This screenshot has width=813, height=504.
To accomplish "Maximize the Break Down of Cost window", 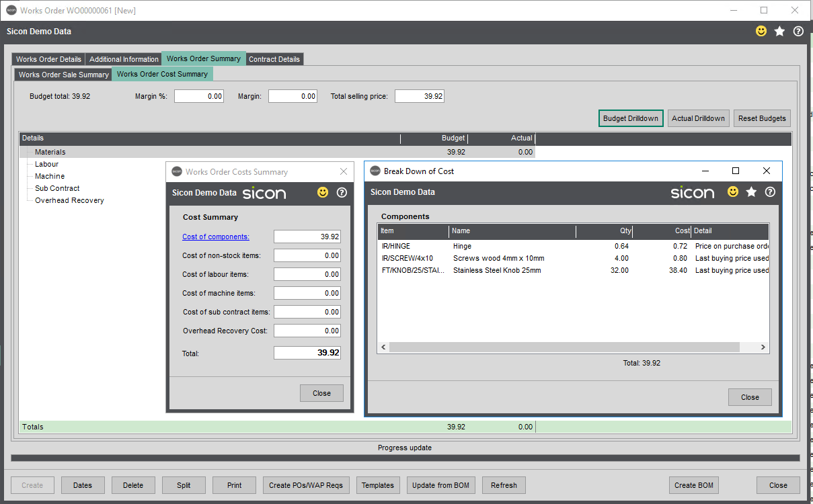I will coord(736,171).
